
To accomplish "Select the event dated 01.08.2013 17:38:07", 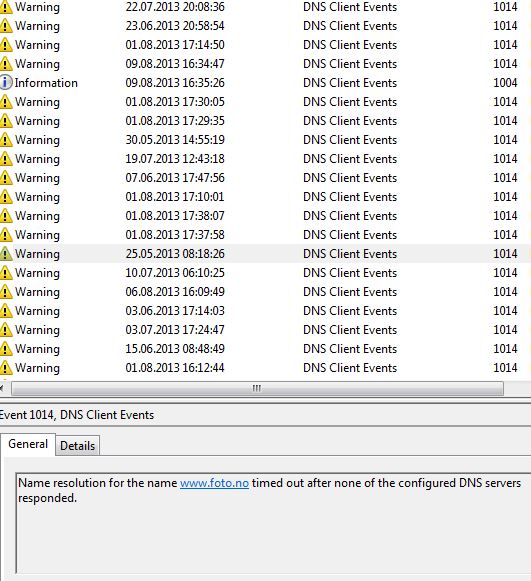I will (265, 216).
